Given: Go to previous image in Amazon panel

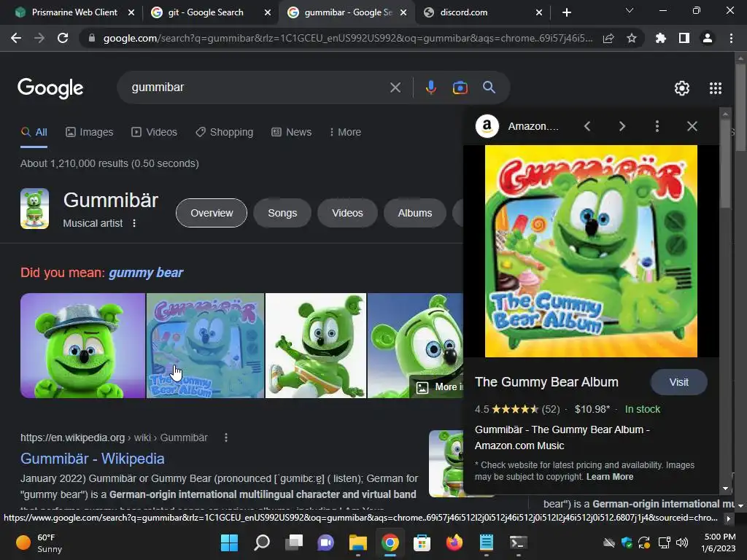Looking at the screenshot, I should point(587,126).
